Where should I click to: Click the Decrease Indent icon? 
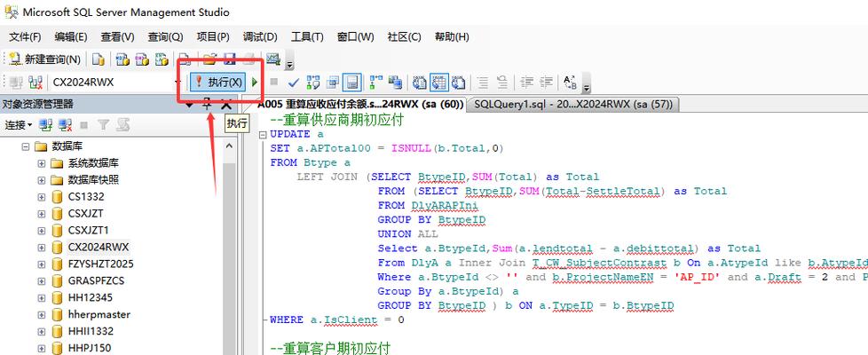526,83
